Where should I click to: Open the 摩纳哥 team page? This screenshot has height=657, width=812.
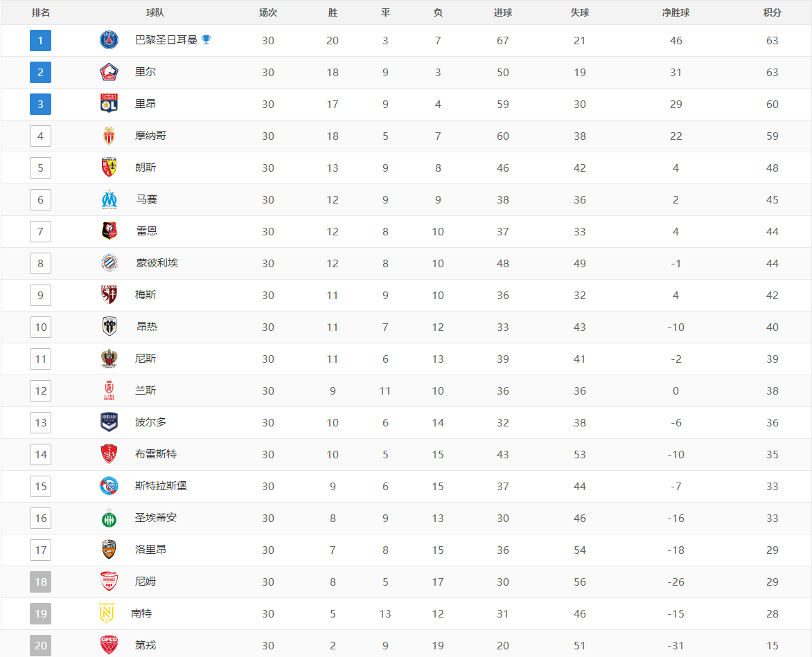point(150,136)
